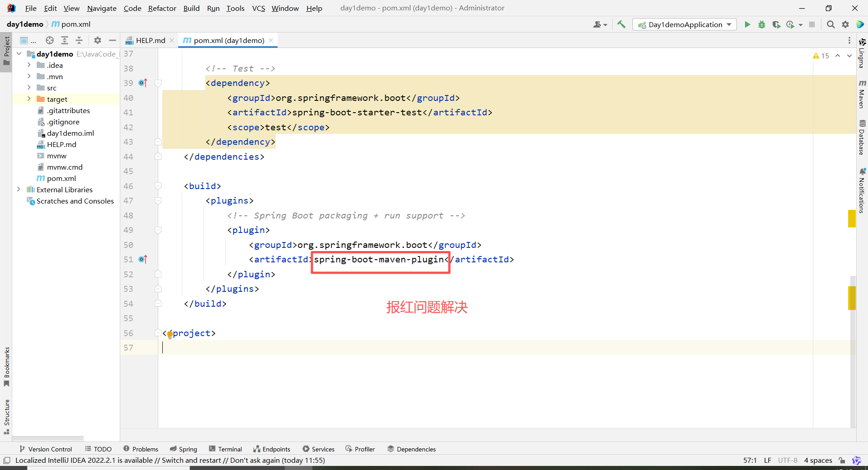Open the Dependencies tool window

[411, 449]
